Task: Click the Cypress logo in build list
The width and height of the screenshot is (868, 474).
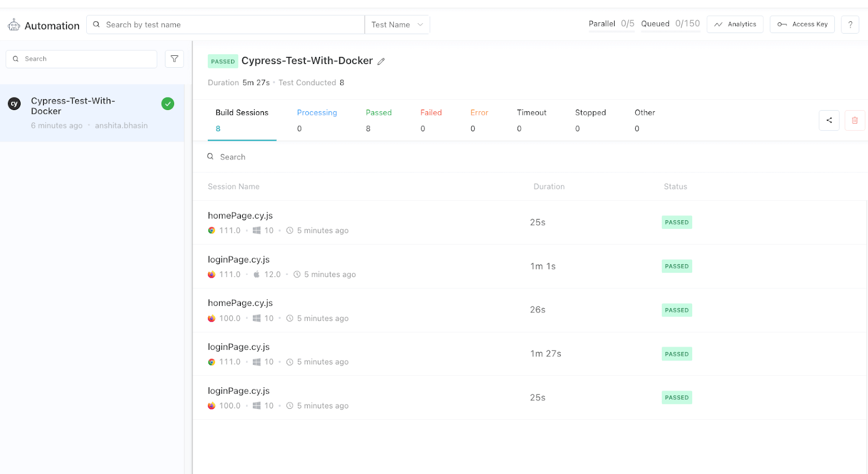Action: (15, 104)
